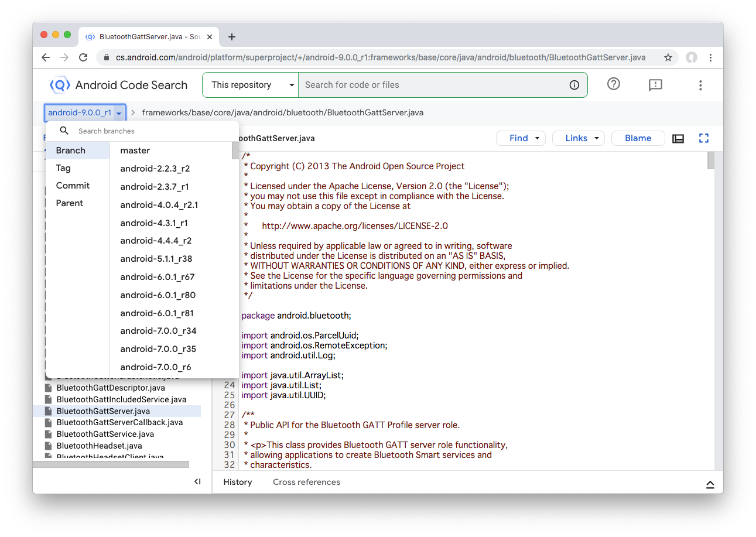Click the browser back arrow
The width and height of the screenshot is (756, 537).
tap(46, 57)
